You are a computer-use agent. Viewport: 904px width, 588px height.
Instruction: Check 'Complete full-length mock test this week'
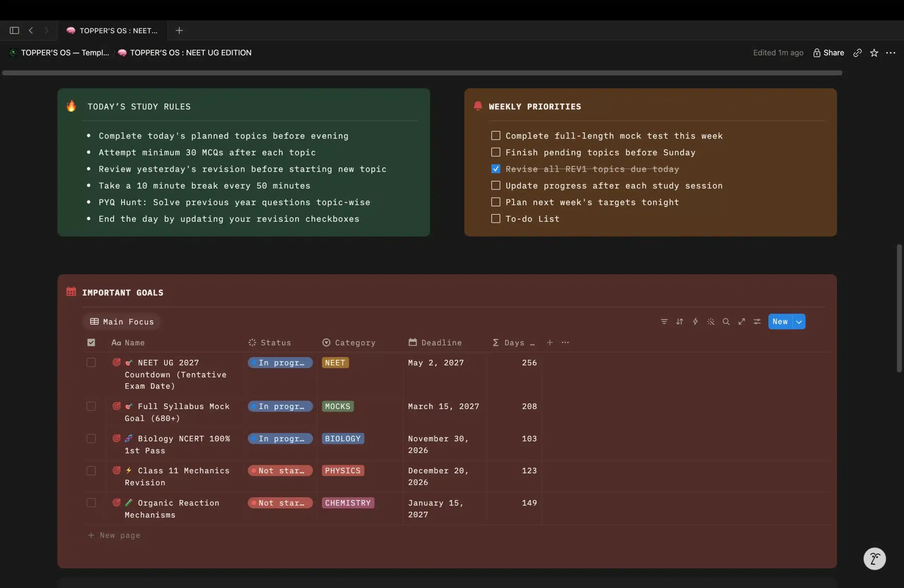pyautogui.click(x=496, y=136)
